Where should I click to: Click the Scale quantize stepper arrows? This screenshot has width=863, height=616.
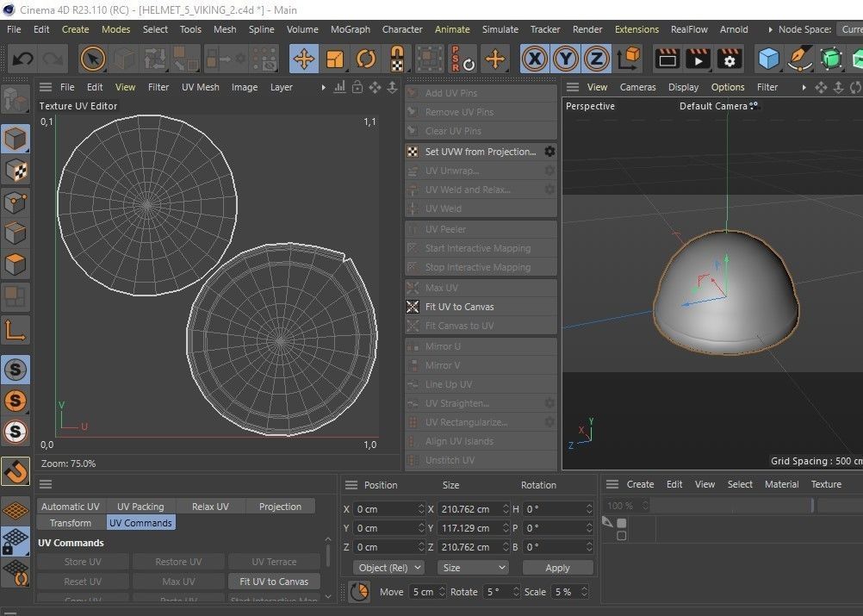[x=584, y=592]
